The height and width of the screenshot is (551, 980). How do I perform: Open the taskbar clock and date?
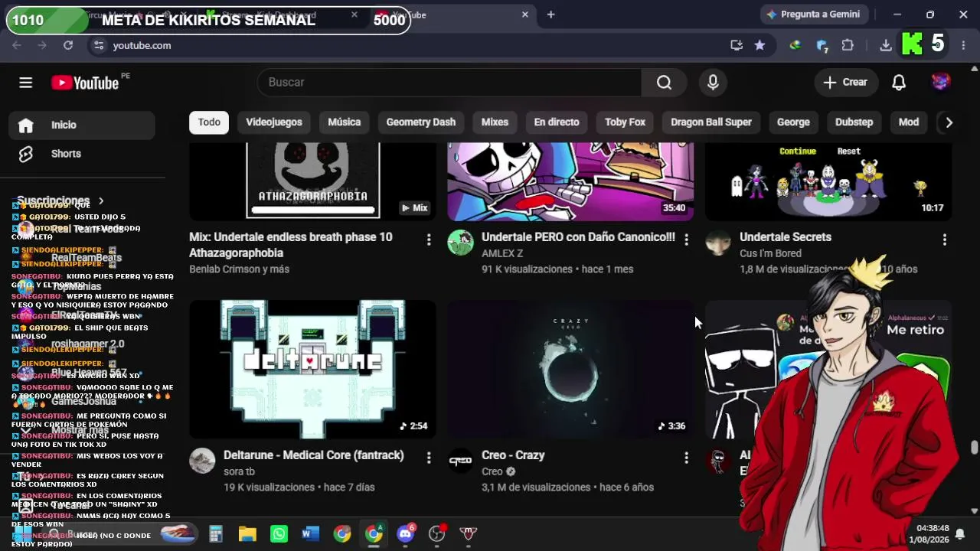(929, 533)
